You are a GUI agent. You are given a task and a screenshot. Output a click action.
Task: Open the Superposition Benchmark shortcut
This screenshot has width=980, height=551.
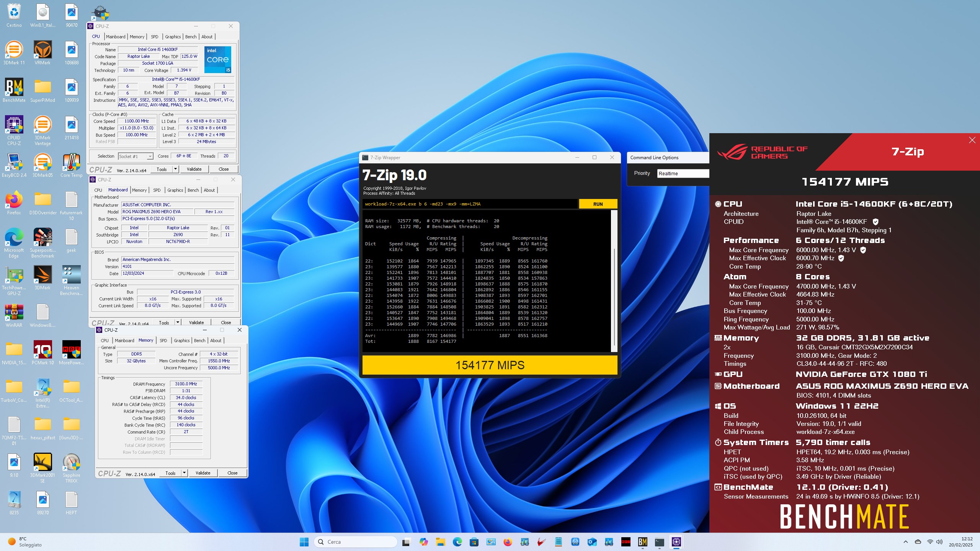click(42, 243)
